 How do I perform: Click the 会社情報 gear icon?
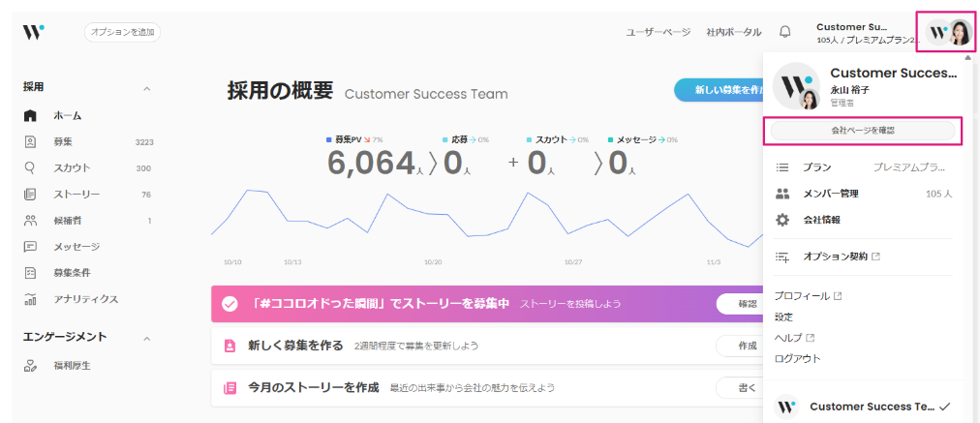click(x=782, y=220)
